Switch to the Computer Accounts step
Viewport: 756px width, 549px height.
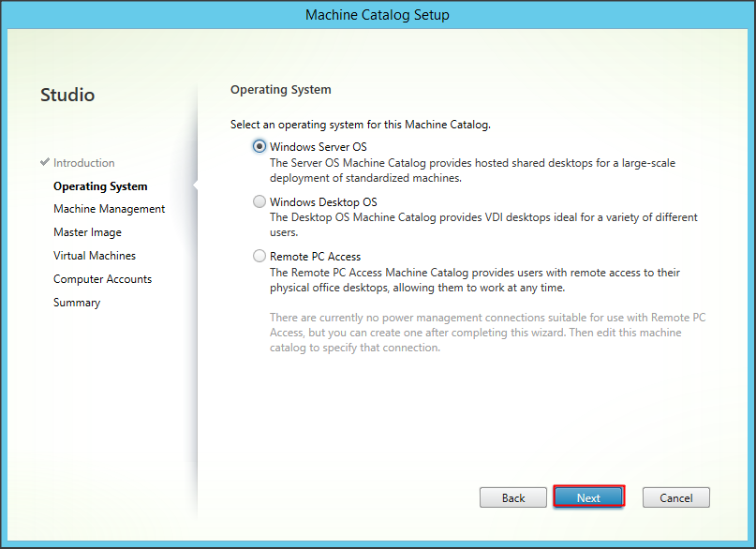pos(102,279)
